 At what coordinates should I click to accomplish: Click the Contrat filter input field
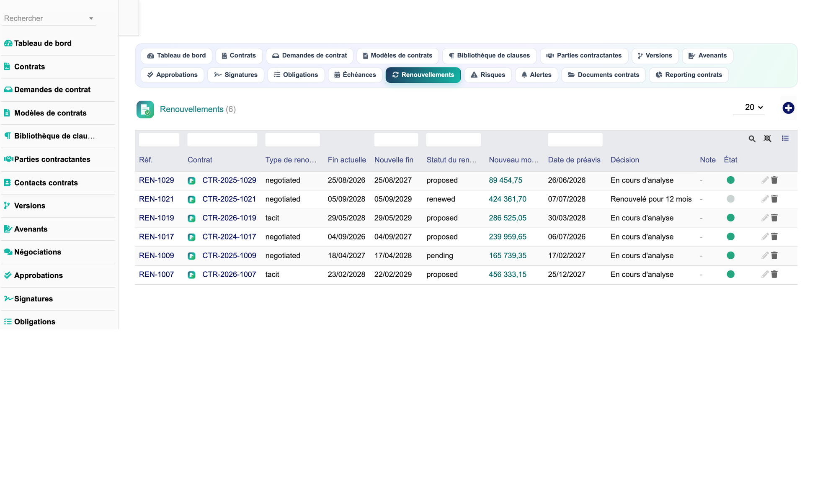click(222, 140)
